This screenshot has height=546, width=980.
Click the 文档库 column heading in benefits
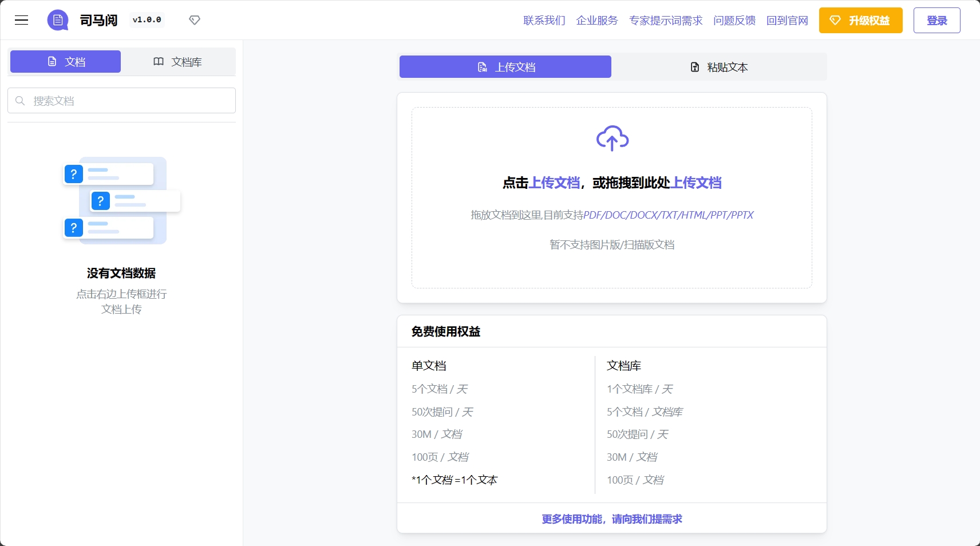coord(624,366)
